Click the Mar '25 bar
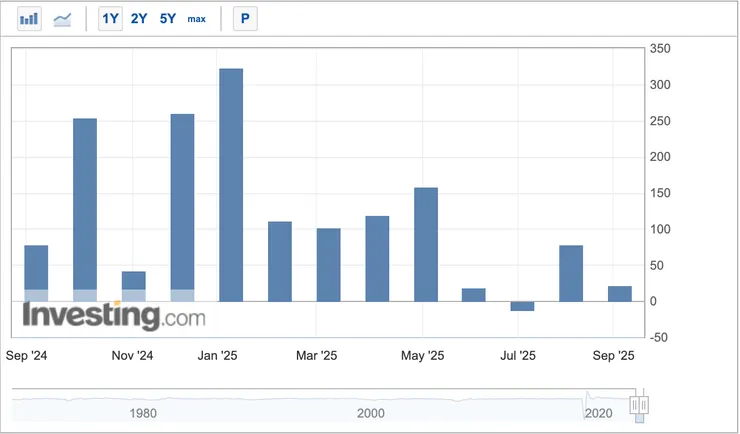740x434 pixels. pos(328,265)
